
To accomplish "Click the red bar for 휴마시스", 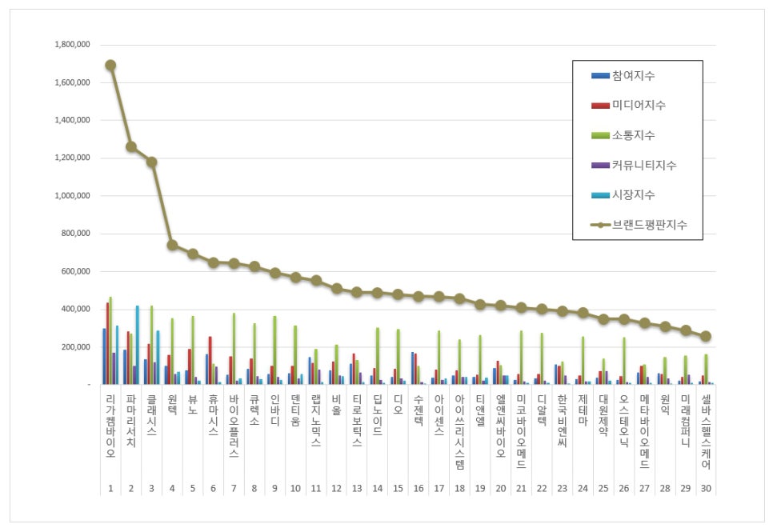I will click(x=210, y=360).
